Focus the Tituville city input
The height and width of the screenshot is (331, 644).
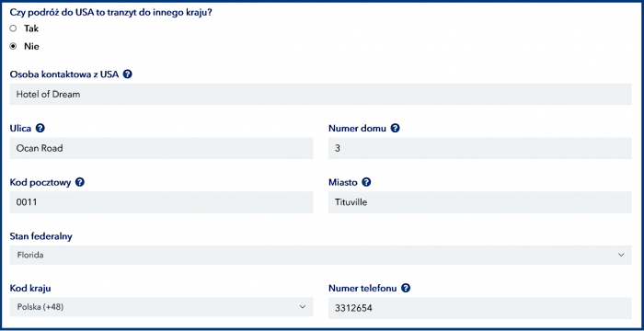479,202
